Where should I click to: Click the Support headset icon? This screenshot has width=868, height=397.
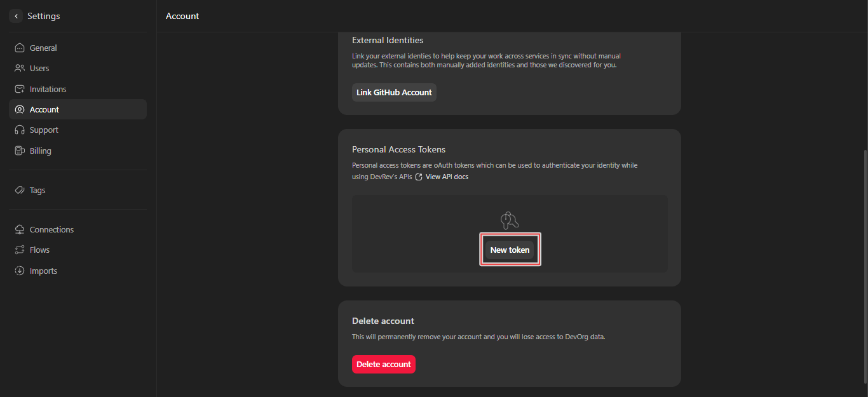pyautogui.click(x=20, y=130)
